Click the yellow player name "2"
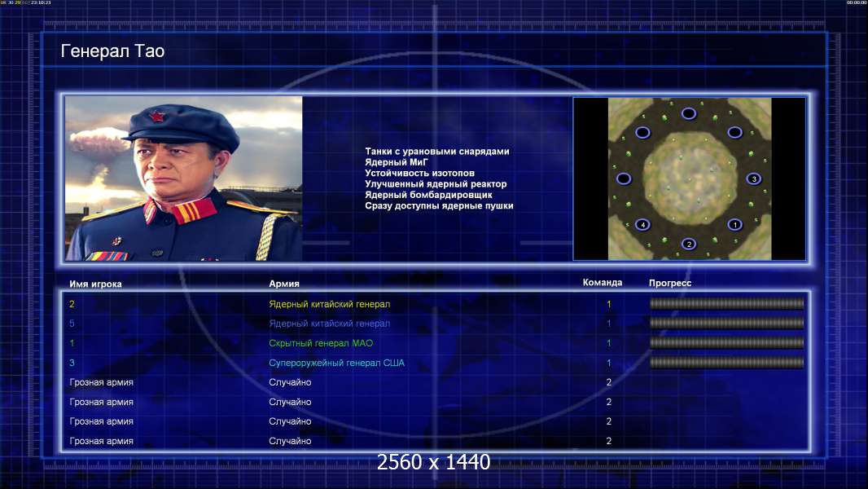Image resolution: width=868 pixels, height=489 pixels. (72, 304)
